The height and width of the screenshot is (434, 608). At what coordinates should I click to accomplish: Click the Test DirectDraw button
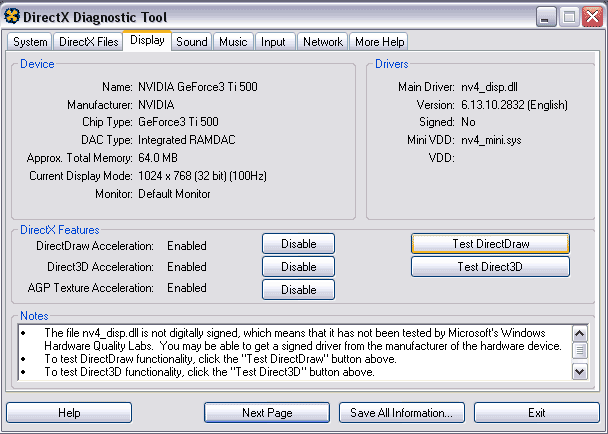[x=491, y=244]
